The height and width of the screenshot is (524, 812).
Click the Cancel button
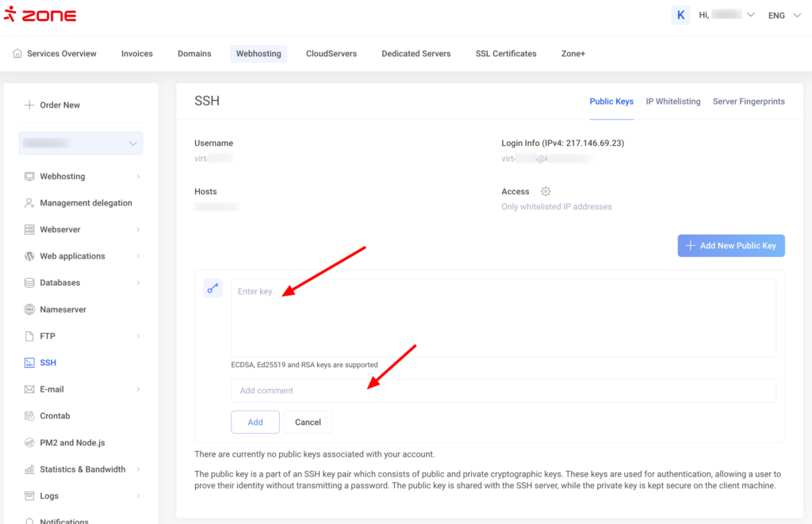pyautogui.click(x=308, y=422)
